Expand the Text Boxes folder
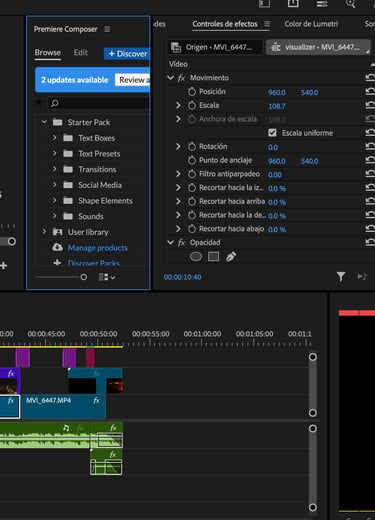Viewport: 375px width, 520px height. (x=54, y=137)
